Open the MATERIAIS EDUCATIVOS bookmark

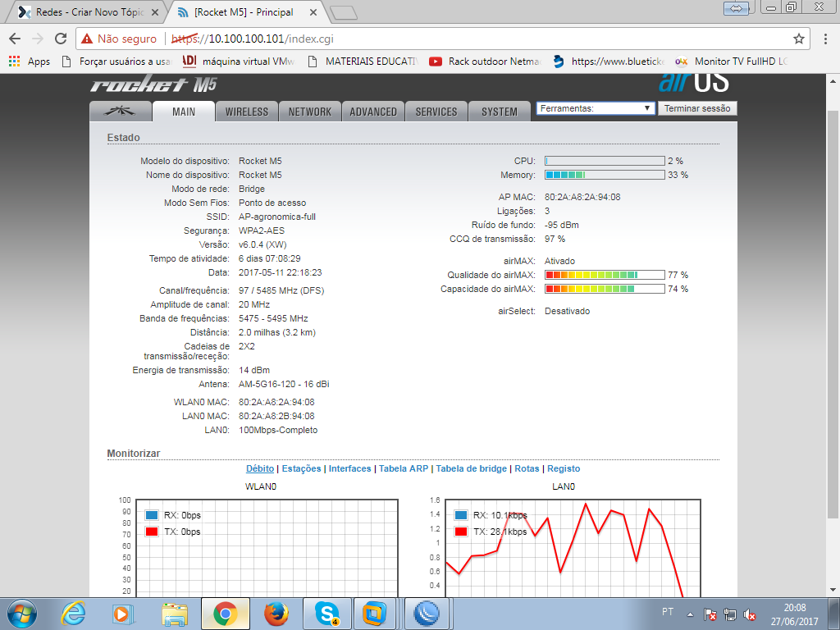(x=363, y=61)
